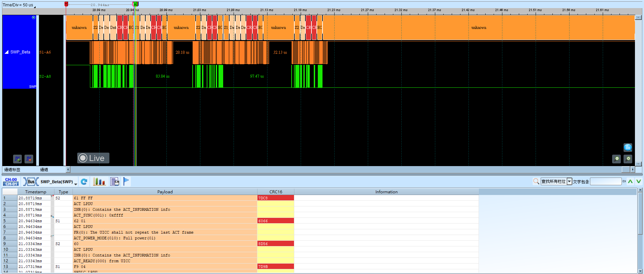Screen dimensions: 644x274
Task: Click the 文字包含 search text field
Action: point(606,182)
